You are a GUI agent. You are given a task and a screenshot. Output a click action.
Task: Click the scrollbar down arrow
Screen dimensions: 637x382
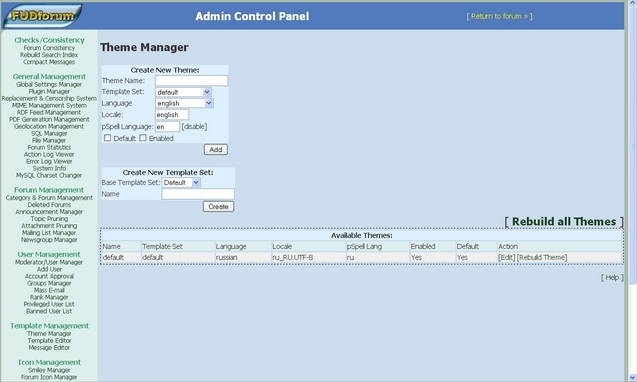click(632, 378)
